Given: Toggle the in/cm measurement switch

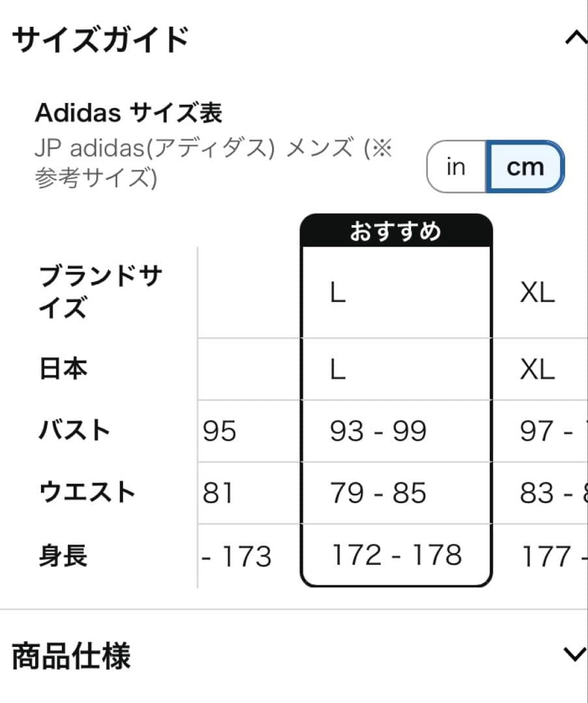Looking at the screenshot, I should (495, 167).
